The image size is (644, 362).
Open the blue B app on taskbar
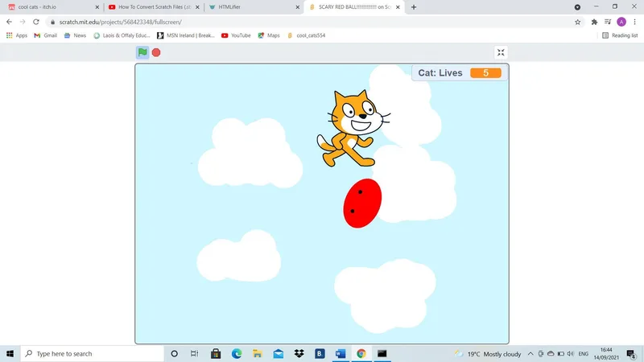click(x=320, y=354)
